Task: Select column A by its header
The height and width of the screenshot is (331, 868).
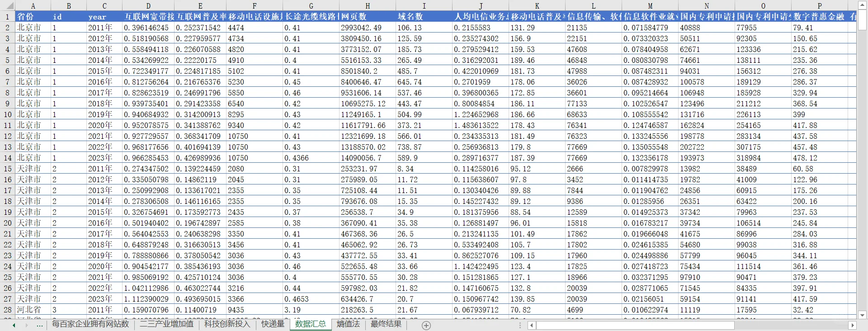Action: (33, 6)
